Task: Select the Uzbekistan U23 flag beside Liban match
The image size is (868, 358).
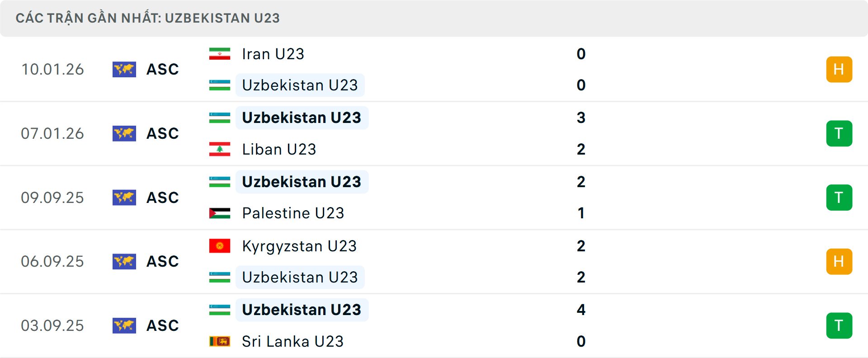Action: pyautogui.click(x=220, y=118)
